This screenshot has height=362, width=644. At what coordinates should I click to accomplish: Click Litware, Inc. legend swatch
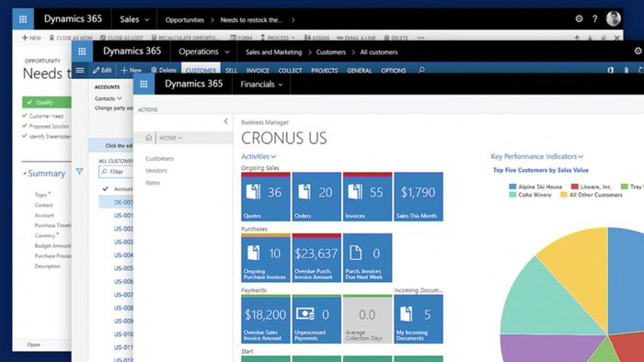[x=575, y=187]
